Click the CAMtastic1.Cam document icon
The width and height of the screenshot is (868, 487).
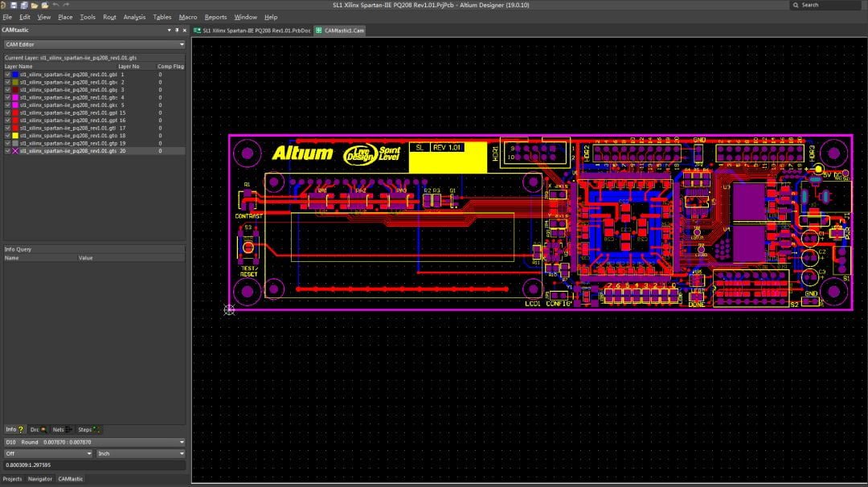click(x=319, y=31)
